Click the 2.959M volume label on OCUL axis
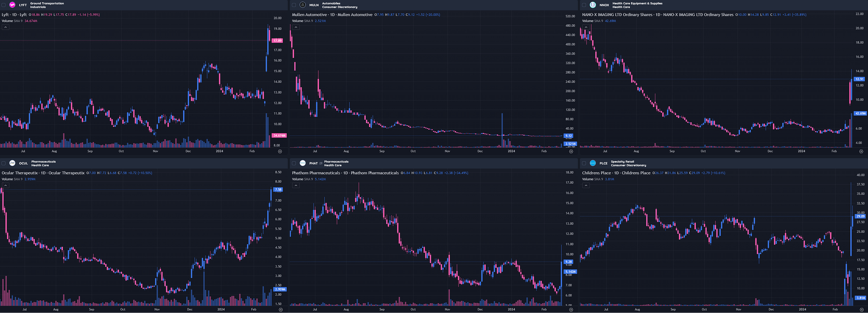This screenshot has width=868, height=313. (280, 289)
